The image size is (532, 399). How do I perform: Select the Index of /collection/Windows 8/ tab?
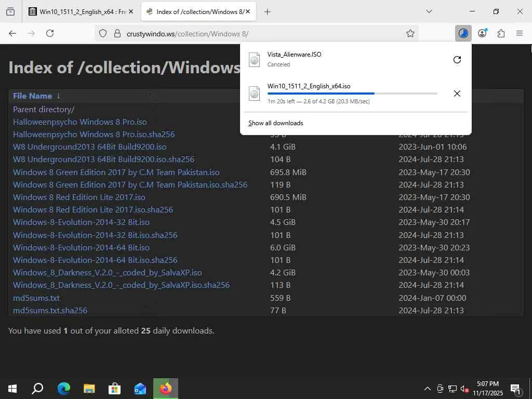click(x=198, y=12)
